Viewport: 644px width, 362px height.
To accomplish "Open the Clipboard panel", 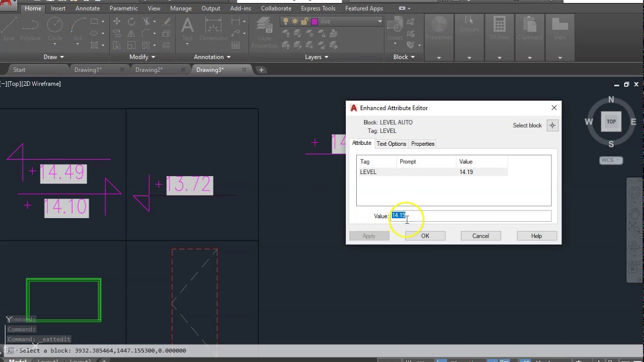I will coord(530,29).
